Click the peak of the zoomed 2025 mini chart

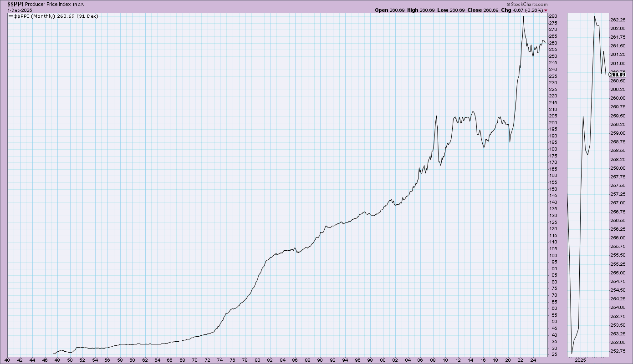click(x=594, y=17)
